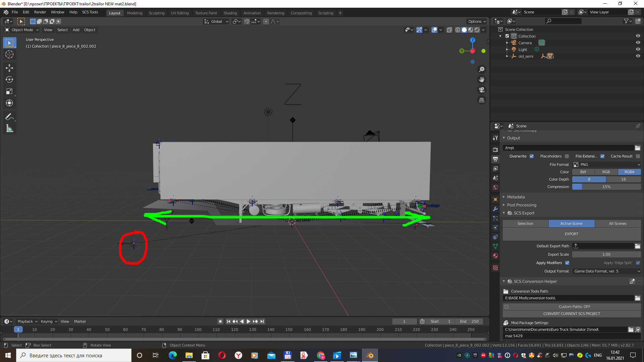Activate the Transform tool
Image resolution: width=644 pixels, height=362 pixels.
[x=9, y=103]
